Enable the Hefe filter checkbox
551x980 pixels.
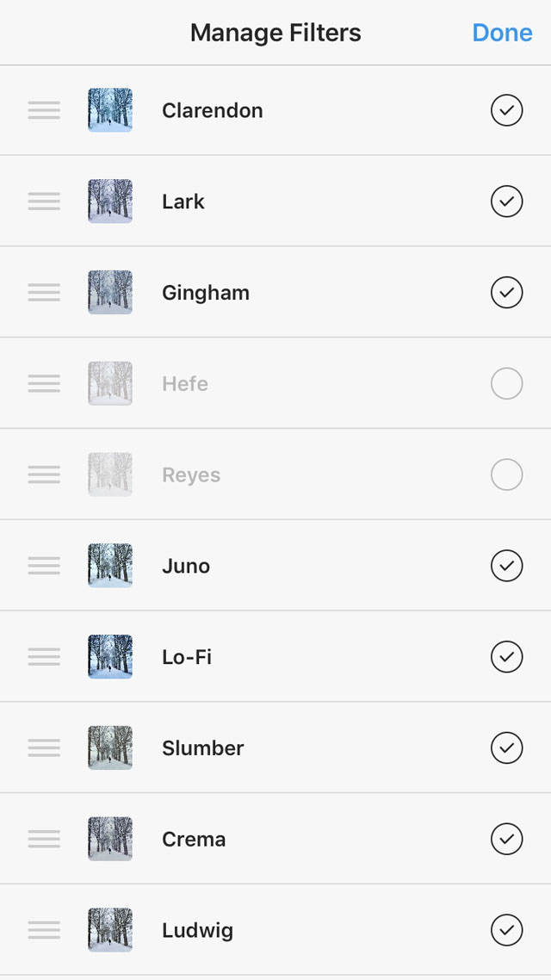506,383
